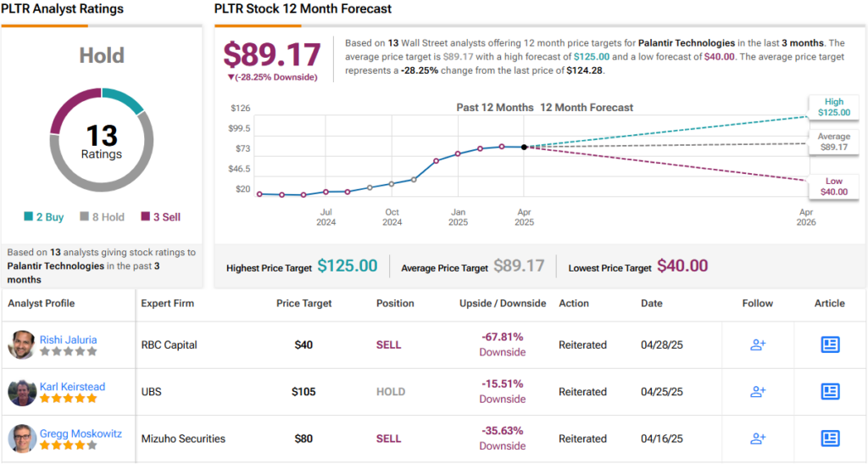Click the Mizuho Securities firm cell
This screenshot has width=868, height=464.
pyautogui.click(x=183, y=439)
